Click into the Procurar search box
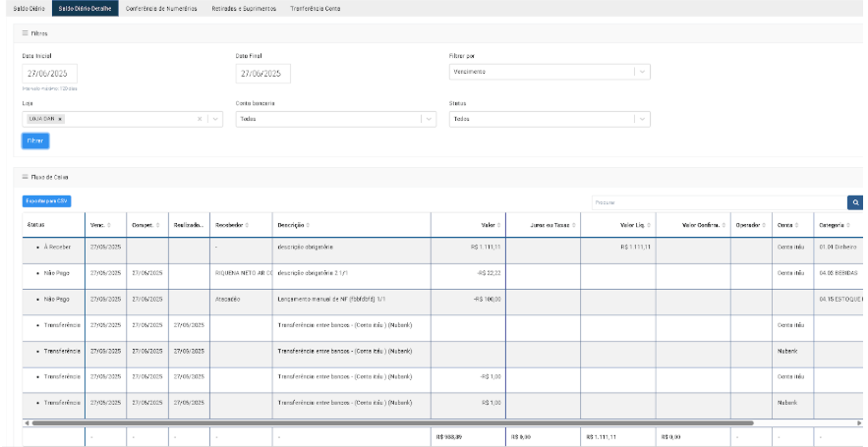The width and height of the screenshot is (868, 447). [x=720, y=203]
